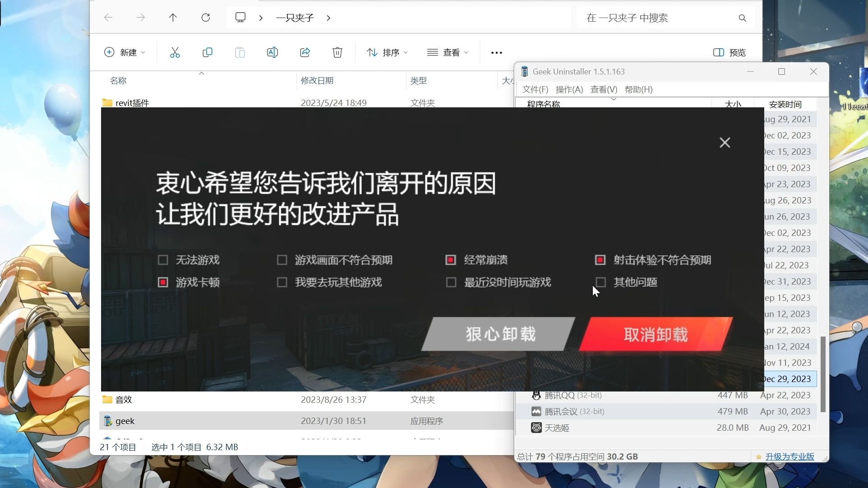Screen dimensions: 868x488
Task: Click the 音效 folder icon
Action: click(x=107, y=400)
